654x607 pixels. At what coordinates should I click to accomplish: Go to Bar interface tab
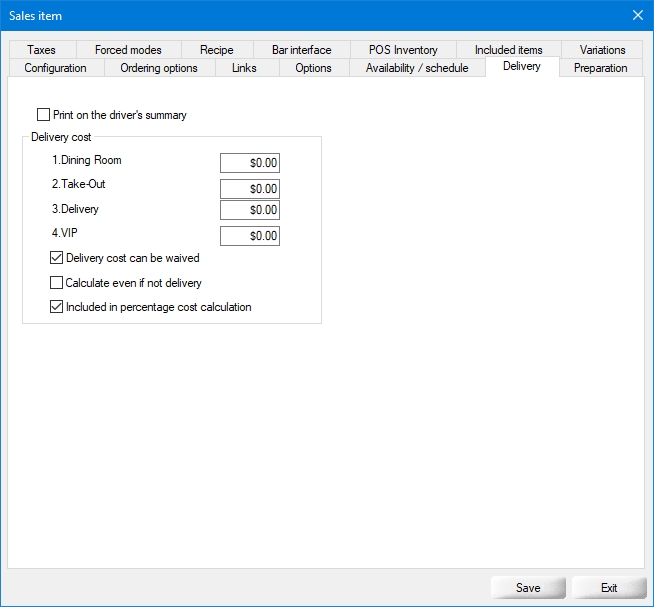pyautogui.click(x=301, y=50)
